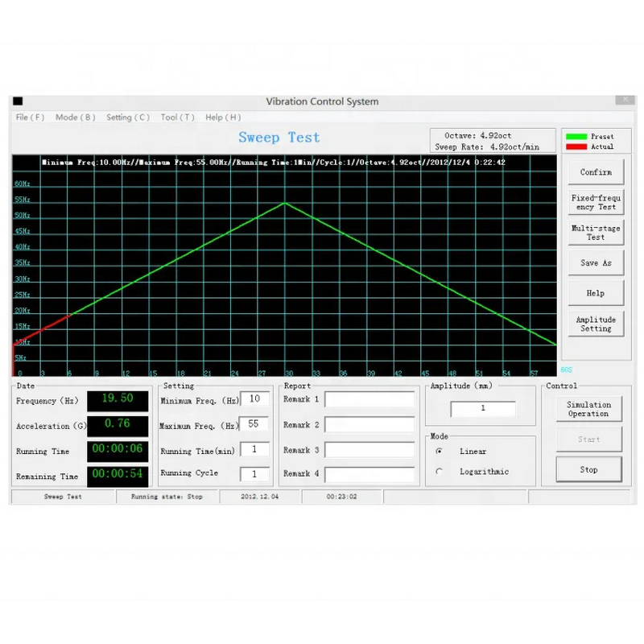Switch to Fixed-frequency Test
Viewport: 644px width, 644px height.
[596, 202]
